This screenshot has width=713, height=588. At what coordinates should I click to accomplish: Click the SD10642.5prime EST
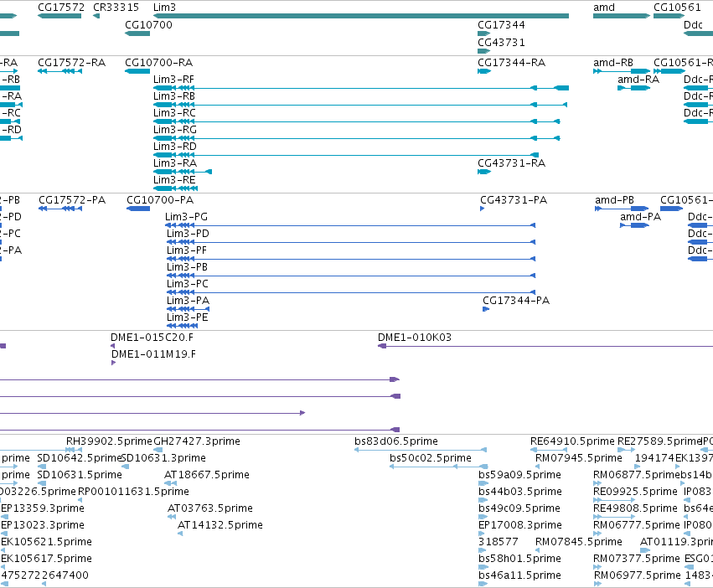pos(42,466)
